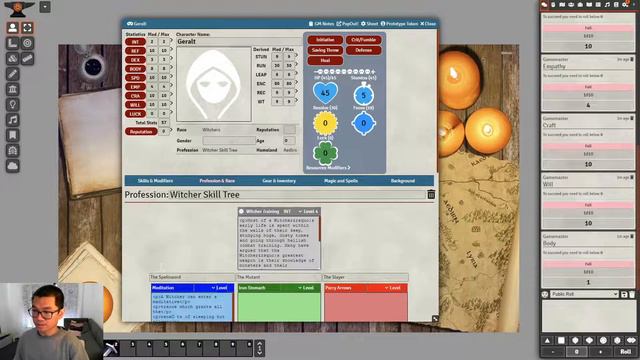Viewport: 640px width, 360px height.
Task: Open the Actors directory sidebar tab
Action: tap(571, 4)
